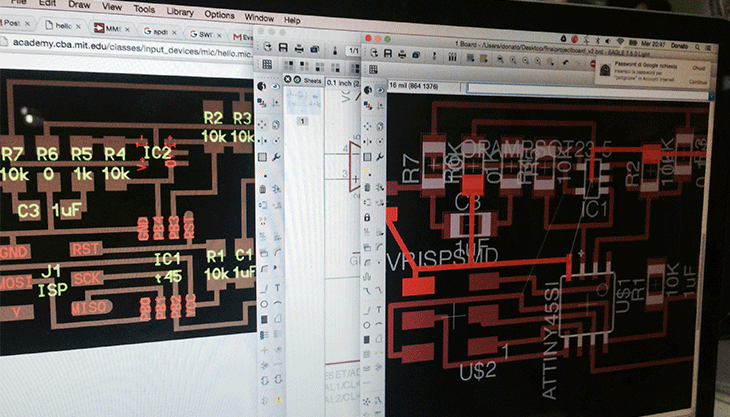Open the View menu
The width and height of the screenshot is (730, 417).
(112, 7)
